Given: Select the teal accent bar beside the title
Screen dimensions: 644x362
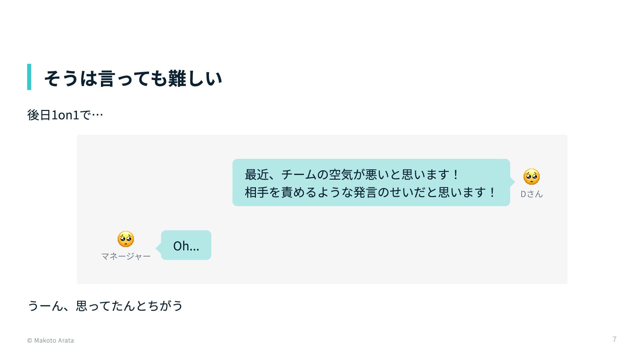Looking at the screenshot, I should (29, 77).
